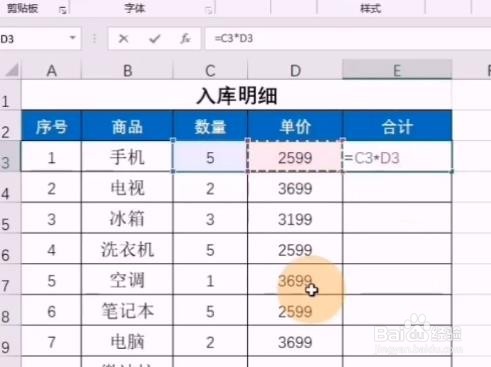Click empty 合计 cell in 电视 row
The image size is (491, 367).
[397, 187]
